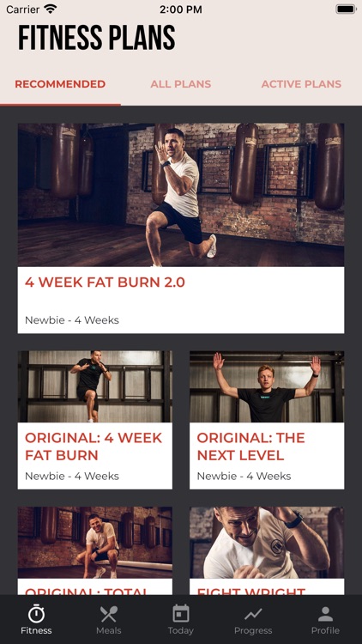
Task: Open Original: The Next Level title
Action: point(250,447)
